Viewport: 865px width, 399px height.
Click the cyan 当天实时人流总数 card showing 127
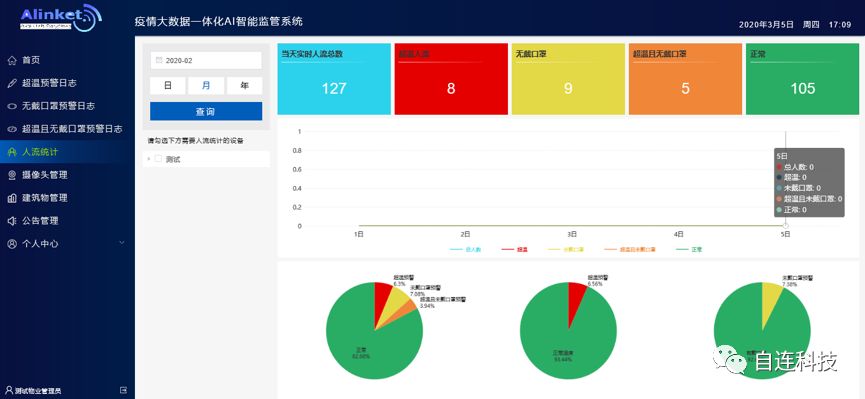(334, 79)
